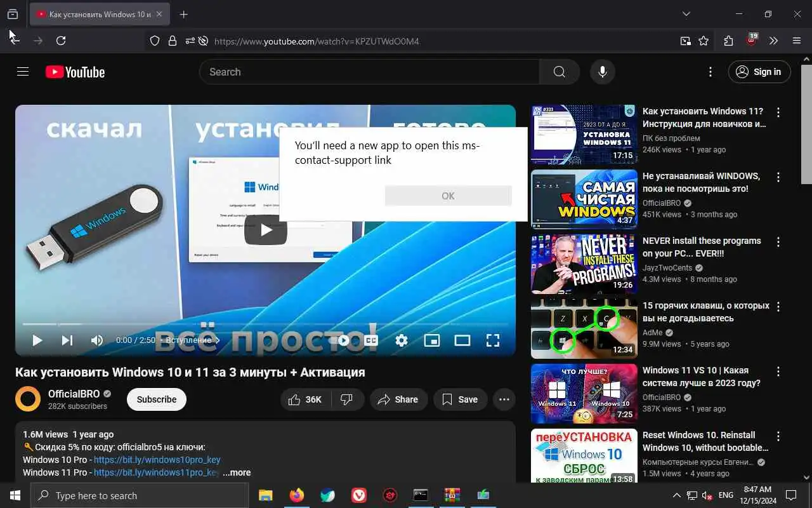Click the tracking protection shield icon
This screenshot has height=508, width=812.
155,41
